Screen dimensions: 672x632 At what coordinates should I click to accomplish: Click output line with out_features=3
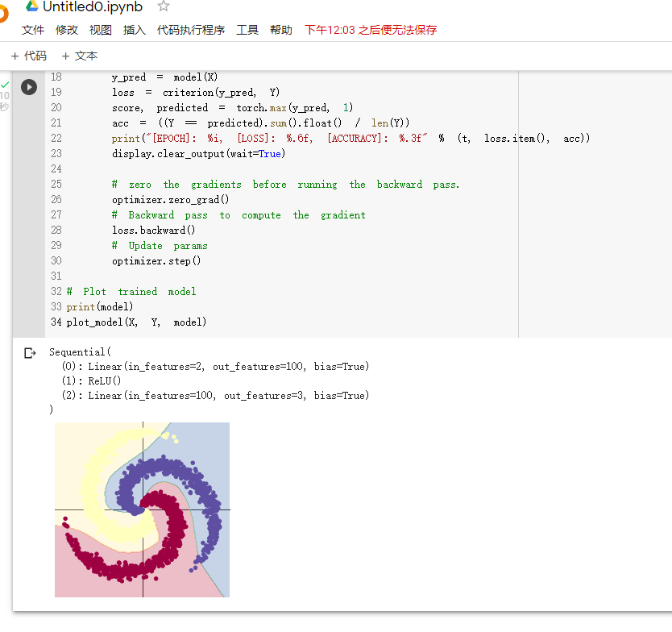pos(216,395)
